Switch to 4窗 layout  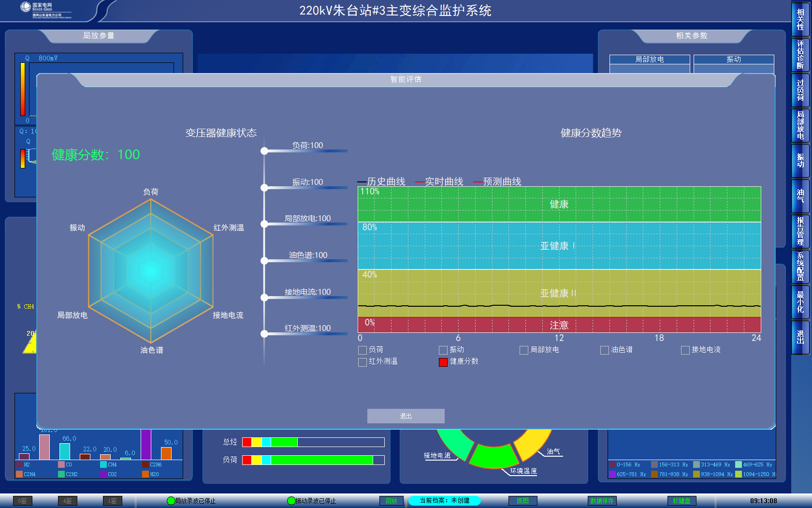click(67, 501)
